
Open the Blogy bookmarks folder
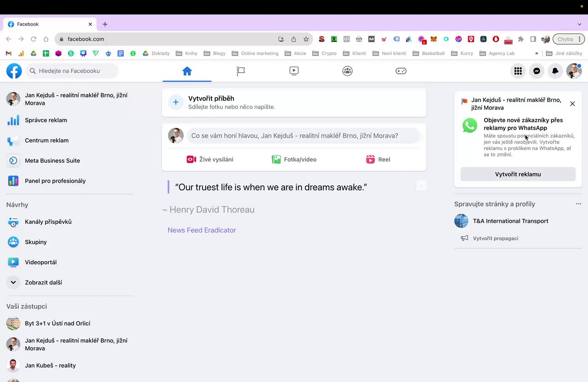pos(215,53)
